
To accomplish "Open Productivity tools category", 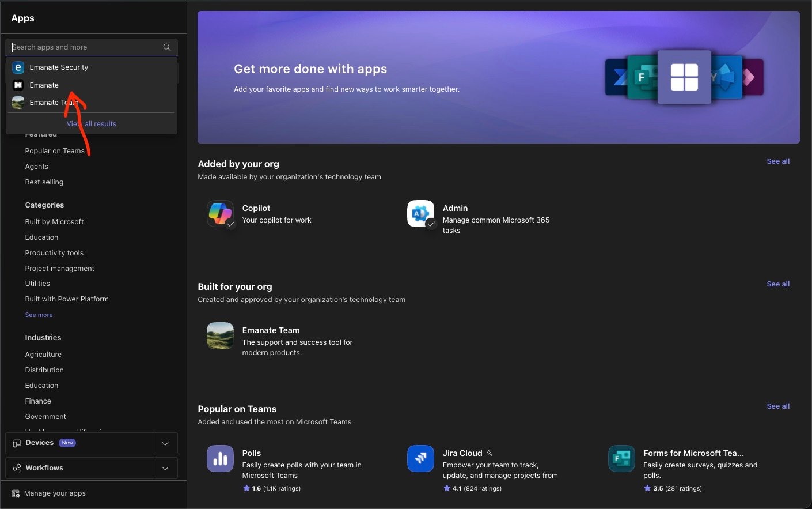I will pos(54,253).
